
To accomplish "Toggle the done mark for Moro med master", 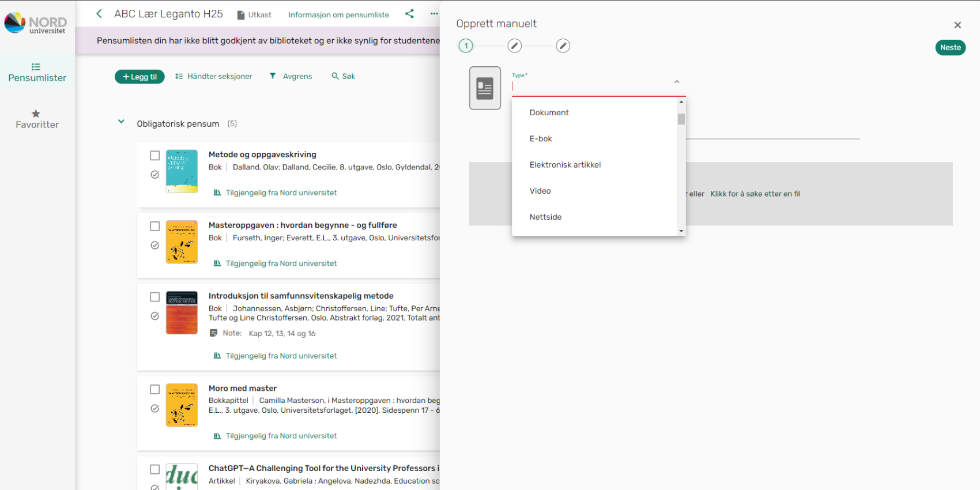I will pyautogui.click(x=154, y=409).
